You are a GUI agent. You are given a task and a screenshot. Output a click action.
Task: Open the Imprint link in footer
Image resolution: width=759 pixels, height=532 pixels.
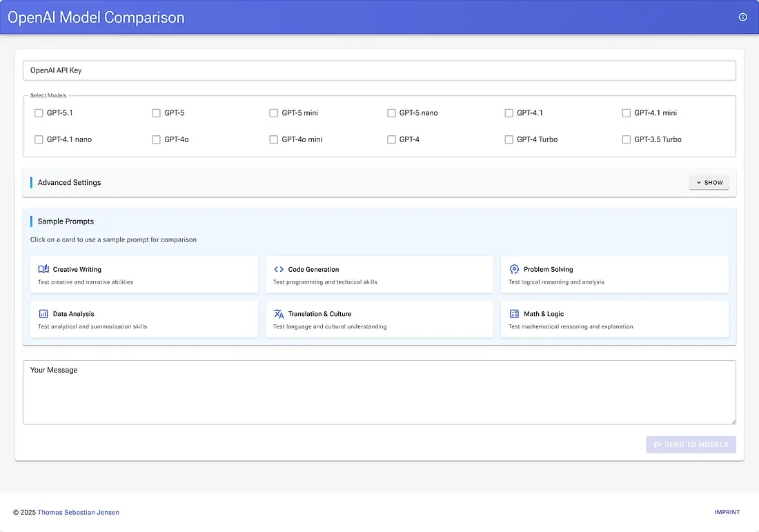pos(727,512)
